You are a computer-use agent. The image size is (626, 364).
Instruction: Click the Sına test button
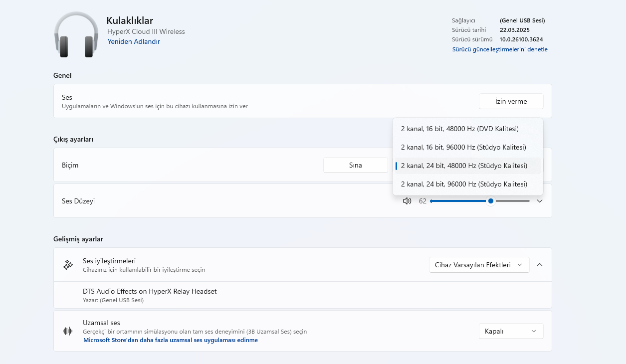pos(355,165)
